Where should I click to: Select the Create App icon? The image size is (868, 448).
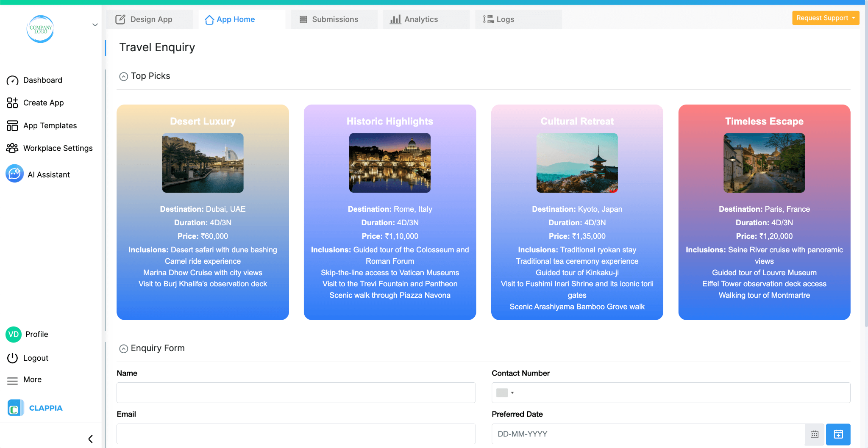point(12,103)
